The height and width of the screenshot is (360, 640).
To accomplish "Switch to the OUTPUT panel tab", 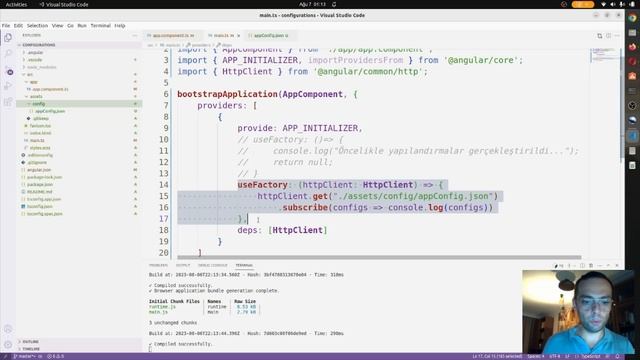I will [x=183, y=266].
